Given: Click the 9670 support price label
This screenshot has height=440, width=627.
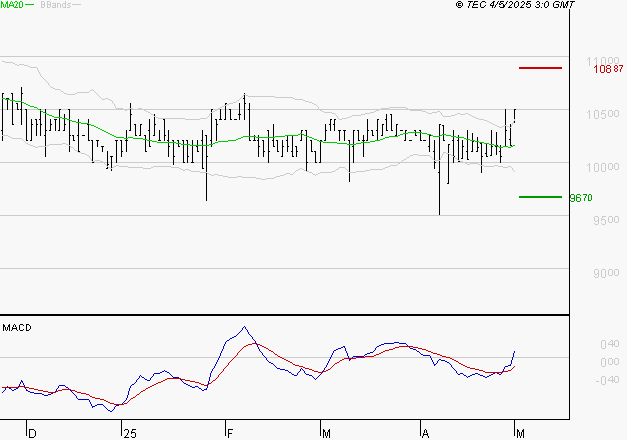Looking at the screenshot, I should click(x=581, y=198).
